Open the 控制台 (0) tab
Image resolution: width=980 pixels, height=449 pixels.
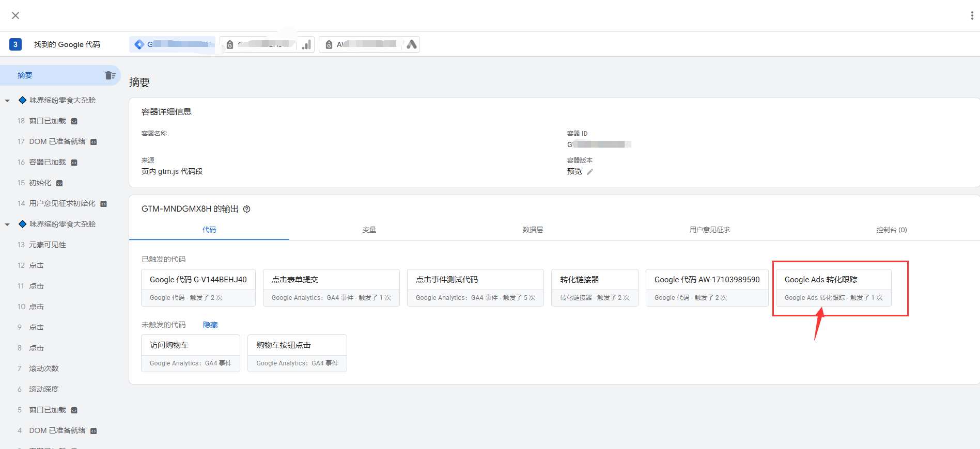(891, 230)
